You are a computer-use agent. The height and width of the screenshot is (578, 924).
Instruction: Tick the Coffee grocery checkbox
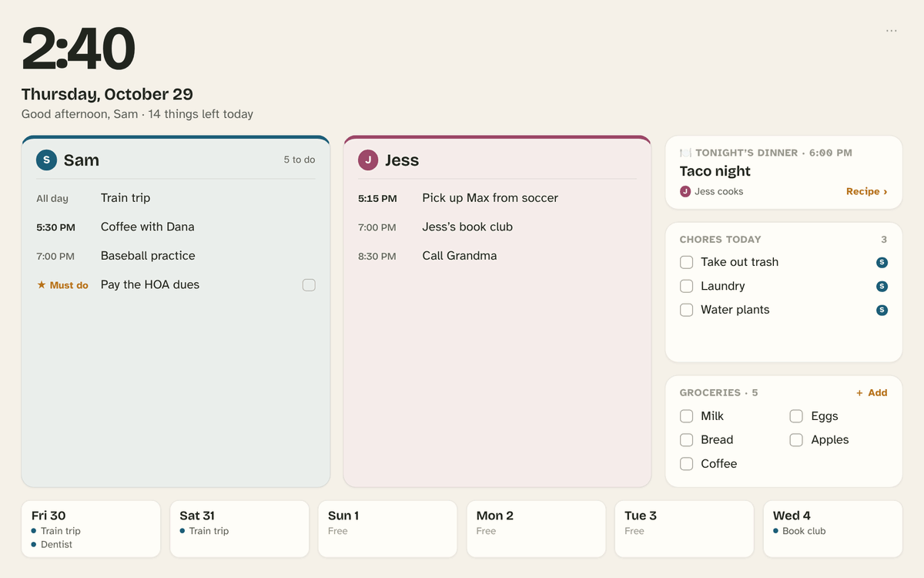point(686,464)
